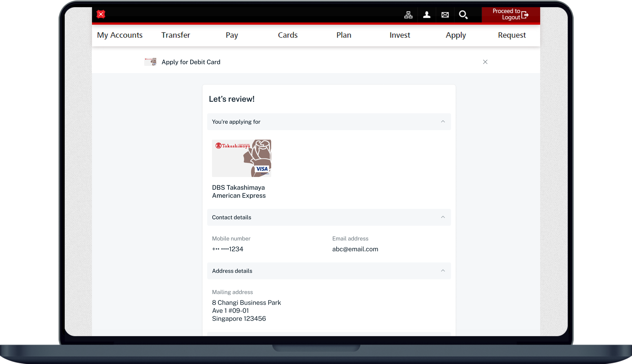632x364 pixels.
Task: Close the Apply for Debit Card form
Action: 485,62
